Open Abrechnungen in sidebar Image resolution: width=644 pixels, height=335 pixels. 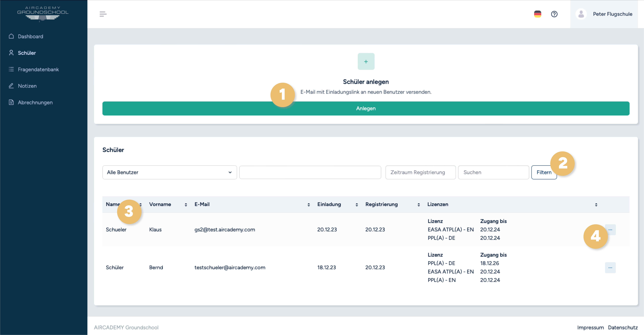tap(35, 102)
